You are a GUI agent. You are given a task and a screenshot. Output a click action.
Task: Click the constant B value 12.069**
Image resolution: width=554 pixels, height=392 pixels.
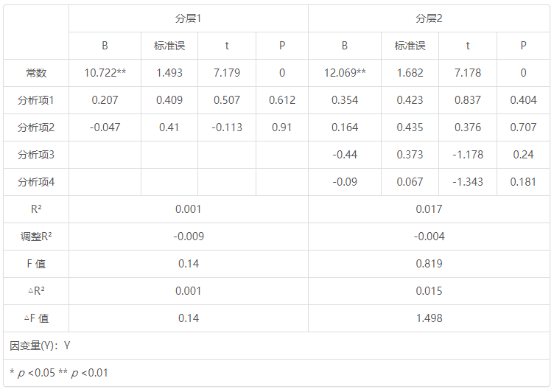[x=345, y=73]
